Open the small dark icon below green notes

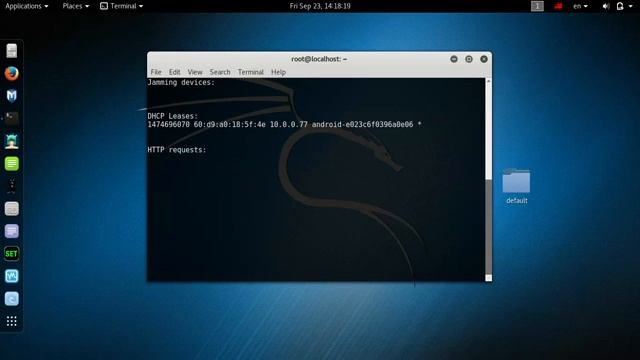coord(11,186)
